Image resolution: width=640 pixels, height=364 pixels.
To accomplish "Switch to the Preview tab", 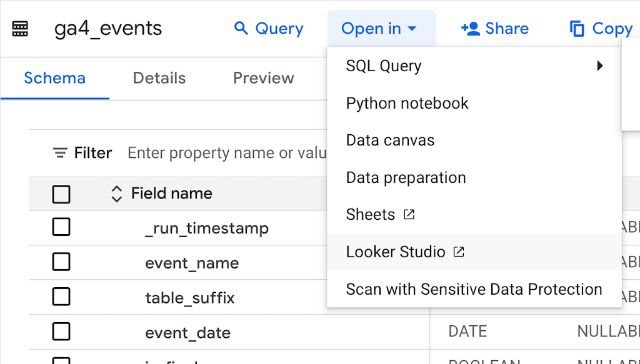I will [264, 78].
